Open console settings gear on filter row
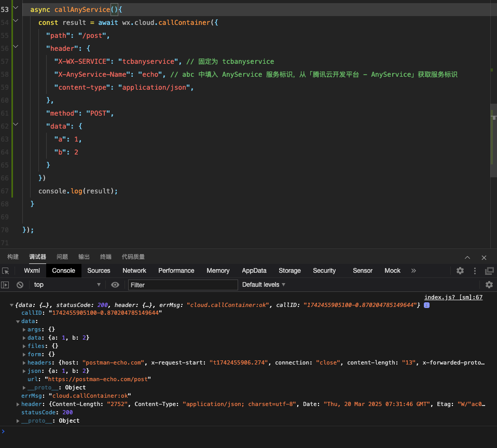497x448 pixels. point(489,285)
